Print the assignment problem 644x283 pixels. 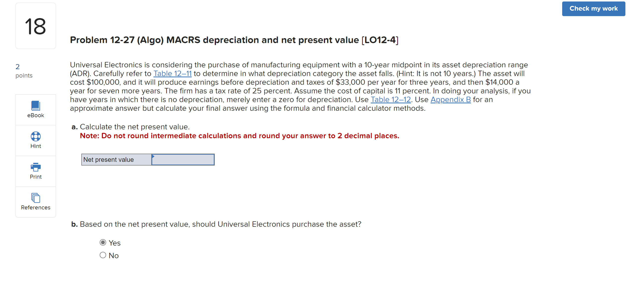pyautogui.click(x=35, y=171)
